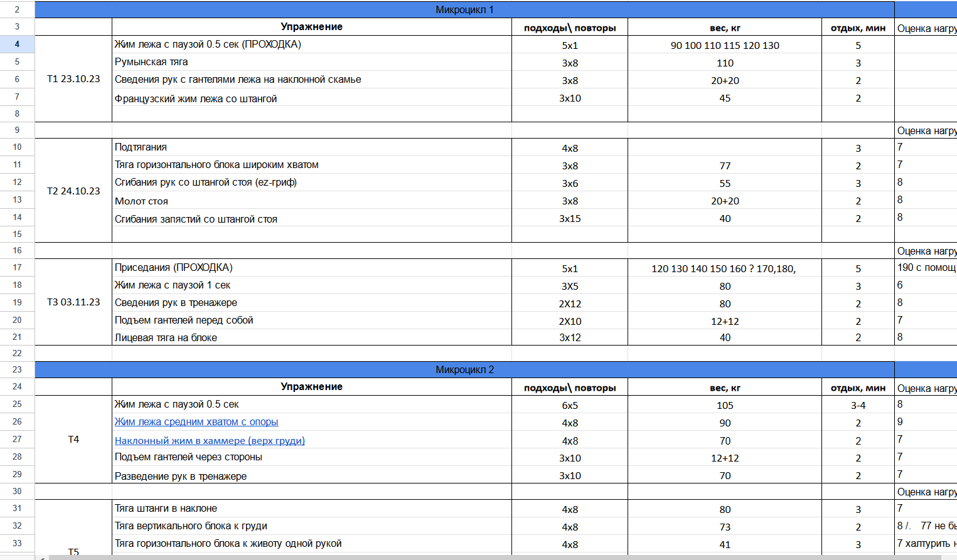Select weight cell '12+12' in row 20
Image resolution: width=957 pixels, height=560 pixels.
click(725, 321)
